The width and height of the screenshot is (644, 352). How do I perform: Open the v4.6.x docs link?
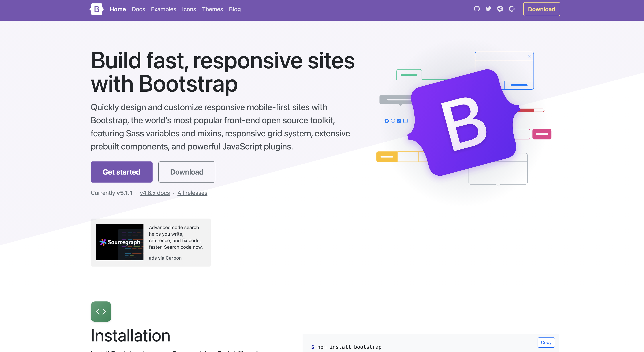click(x=155, y=193)
